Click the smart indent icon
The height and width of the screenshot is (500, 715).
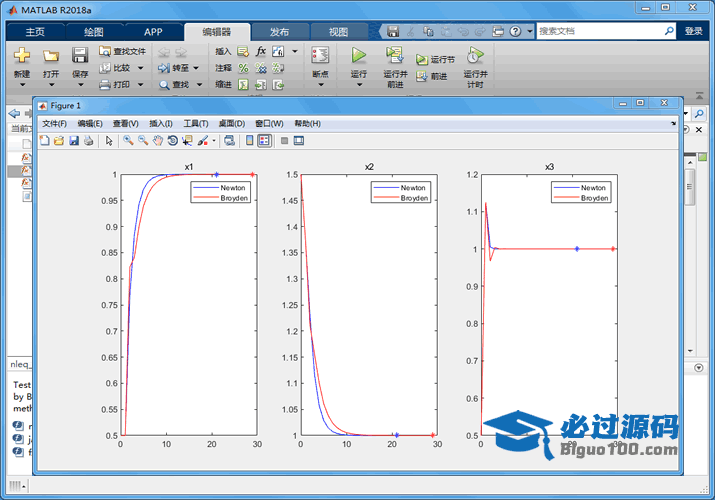(244, 85)
